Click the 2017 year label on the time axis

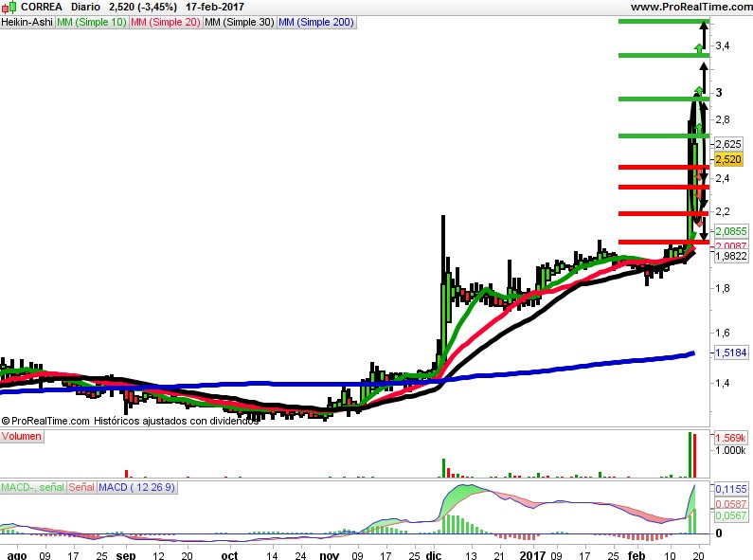click(x=532, y=555)
